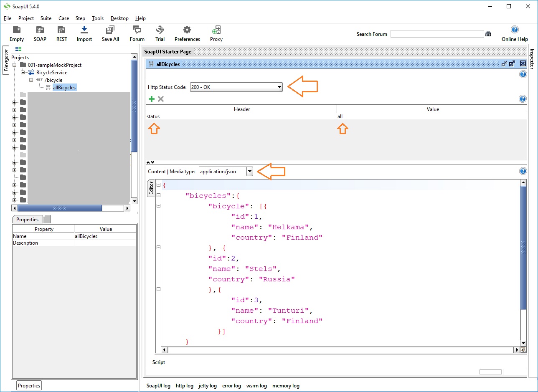538x392 pixels.
Task: Collapse the BicycleService tree node
Action: 23,73
